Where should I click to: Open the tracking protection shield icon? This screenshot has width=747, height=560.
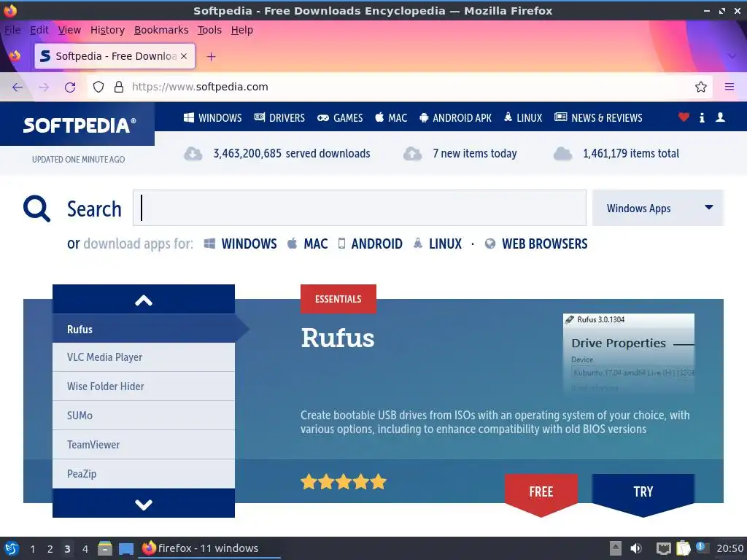[98, 87]
